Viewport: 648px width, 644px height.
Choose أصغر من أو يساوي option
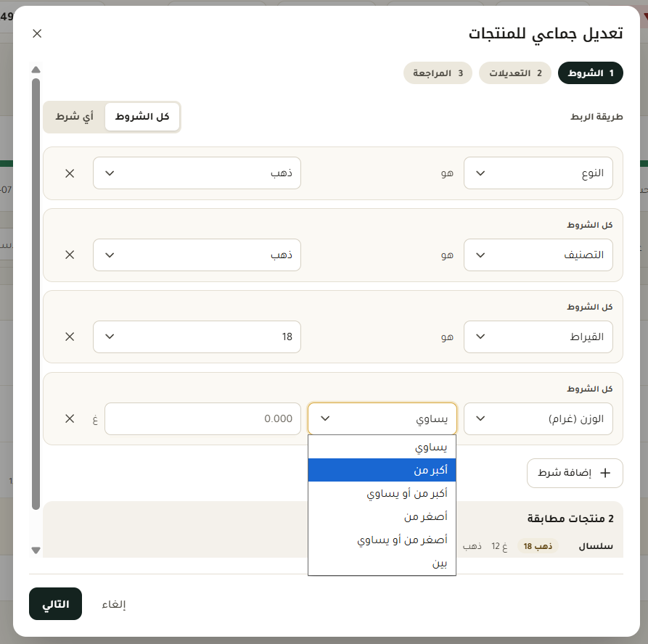[382, 540]
